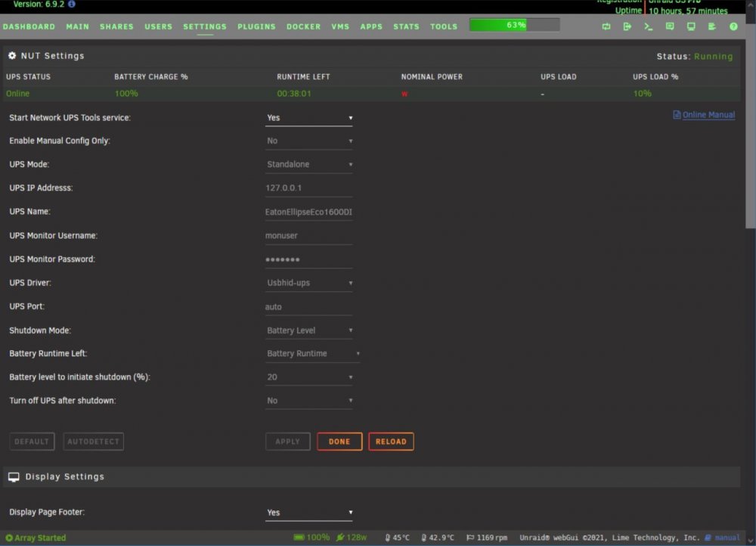Click the 42.9°C temperature icon
This screenshot has width=756, height=546.
point(424,538)
